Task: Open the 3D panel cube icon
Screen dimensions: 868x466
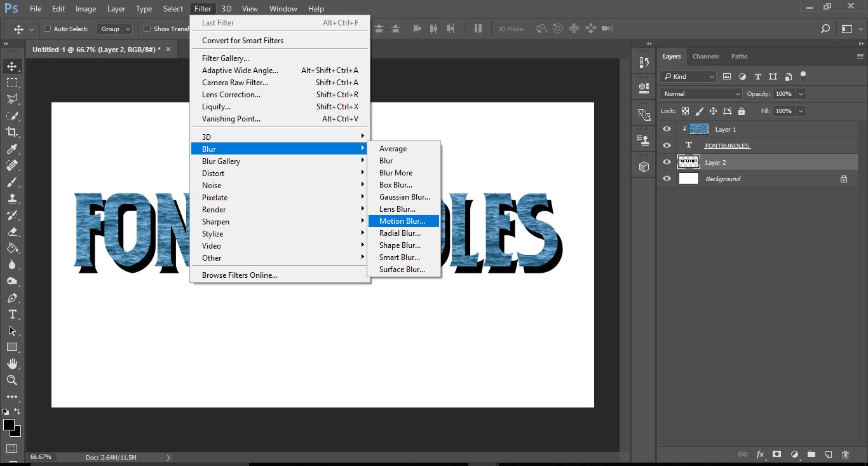Action: [644, 167]
